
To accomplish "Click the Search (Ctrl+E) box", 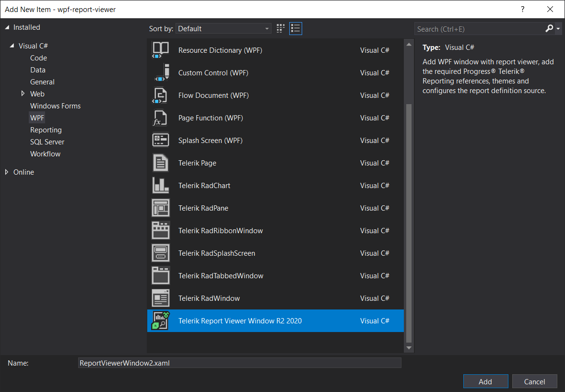I will coord(479,29).
